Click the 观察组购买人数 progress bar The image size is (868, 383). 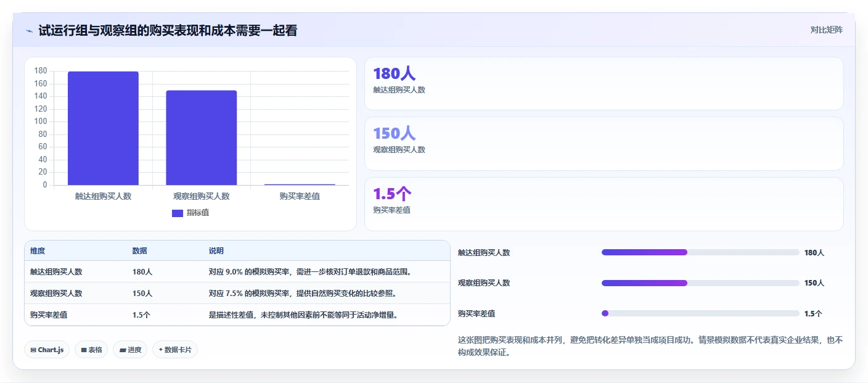pyautogui.click(x=700, y=283)
